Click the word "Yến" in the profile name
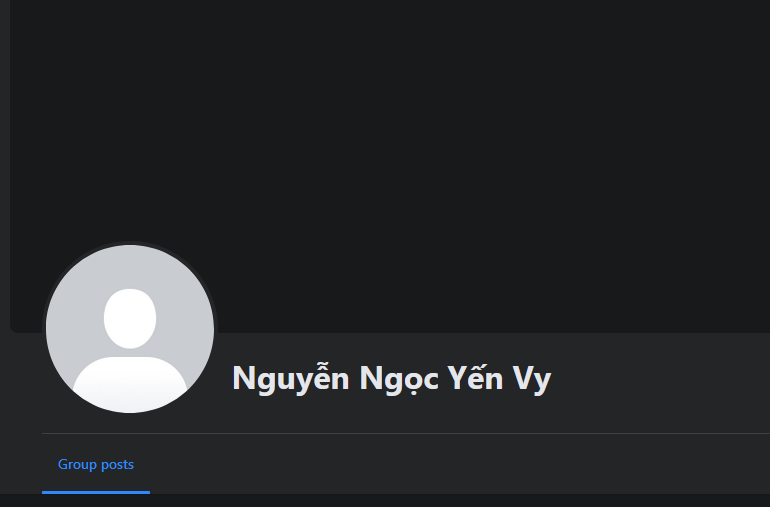The width and height of the screenshot is (770, 507). tap(475, 377)
